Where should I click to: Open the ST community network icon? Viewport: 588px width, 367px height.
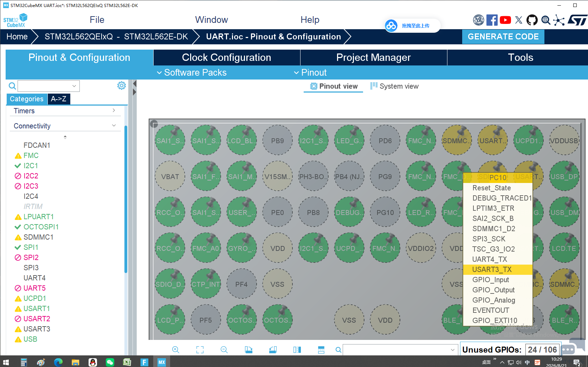coord(559,20)
